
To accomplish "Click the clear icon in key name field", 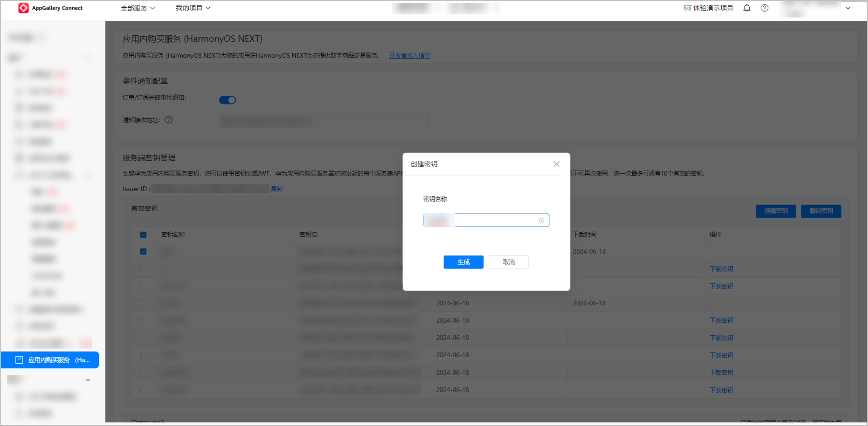I will 541,220.
